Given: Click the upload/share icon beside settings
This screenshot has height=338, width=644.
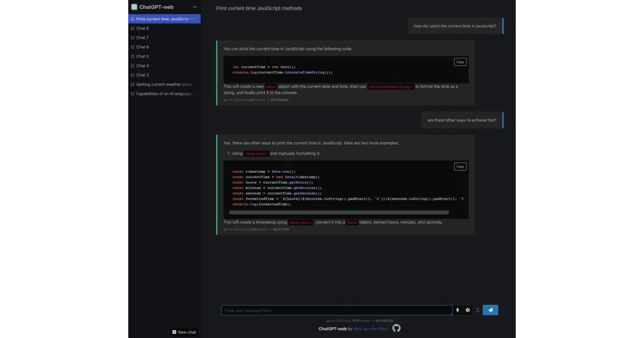Looking at the screenshot, I should pyautogui.click(x=478, y=310).
